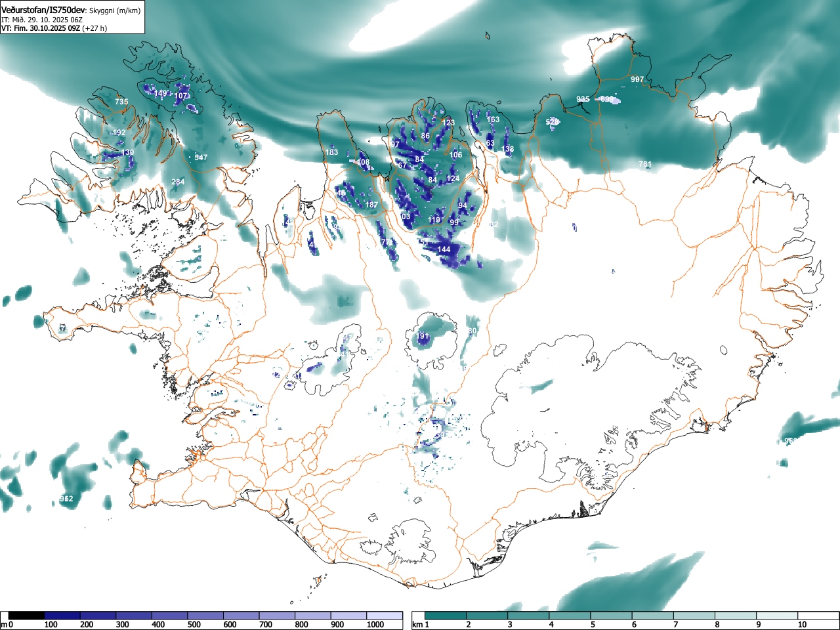840x630 pixels.
Task: Select the 187 map value
Action: pyautogui.click(x=372, y=205)
